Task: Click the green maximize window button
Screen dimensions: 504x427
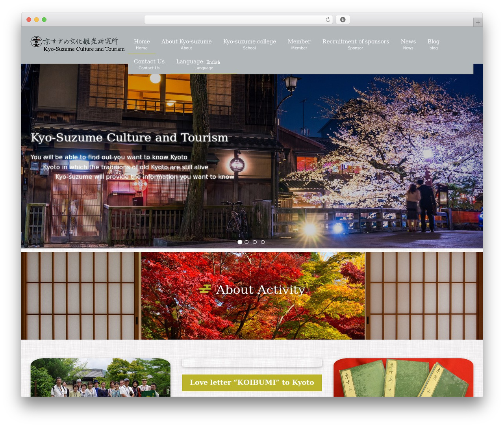Action: pyautogui.click(x=44, y=20)
